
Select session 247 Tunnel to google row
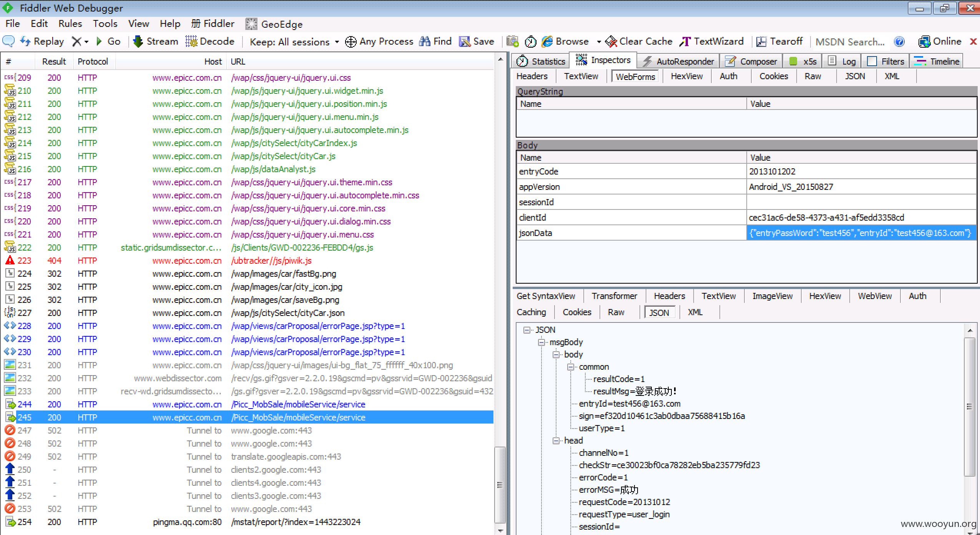tap(248, 430)
